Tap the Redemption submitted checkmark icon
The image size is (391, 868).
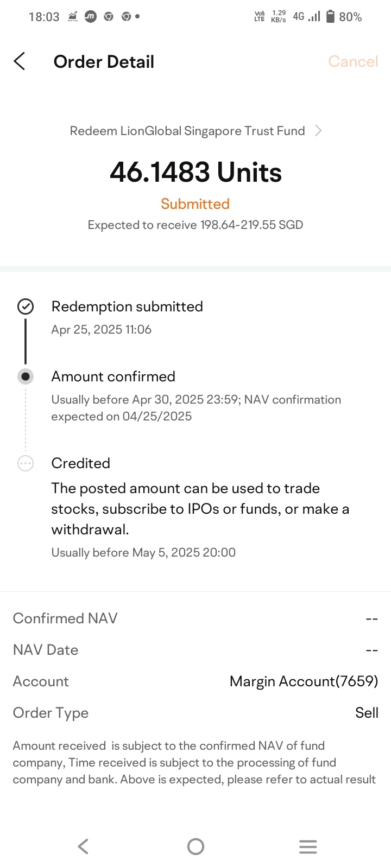26,307
